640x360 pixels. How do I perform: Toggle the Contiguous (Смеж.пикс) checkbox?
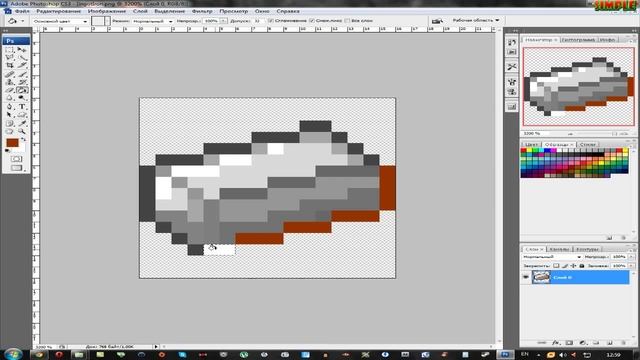312,20
